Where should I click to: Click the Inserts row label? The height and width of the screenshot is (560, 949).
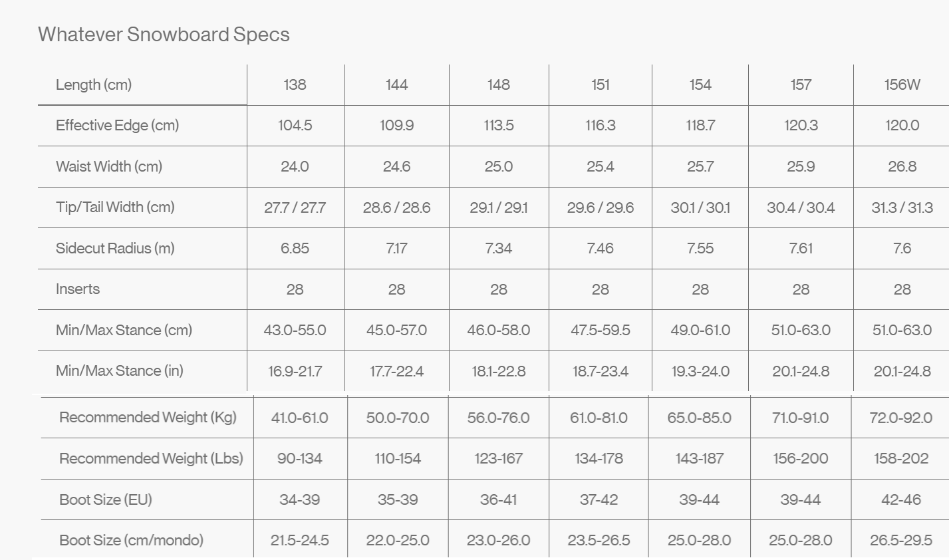click(78, 289)
